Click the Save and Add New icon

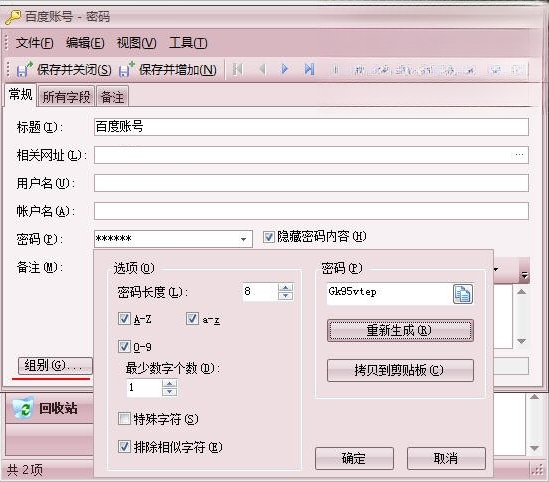pos(126,69)
